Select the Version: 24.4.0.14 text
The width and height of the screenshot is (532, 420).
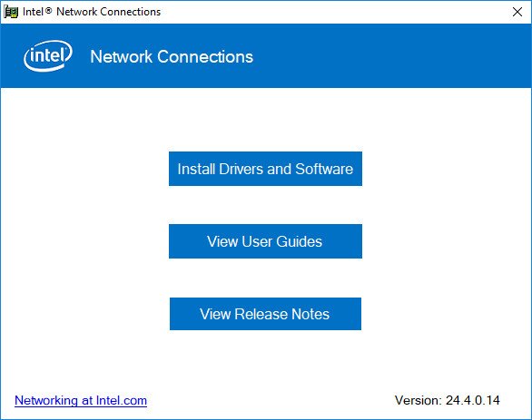(x=448, y=400)
